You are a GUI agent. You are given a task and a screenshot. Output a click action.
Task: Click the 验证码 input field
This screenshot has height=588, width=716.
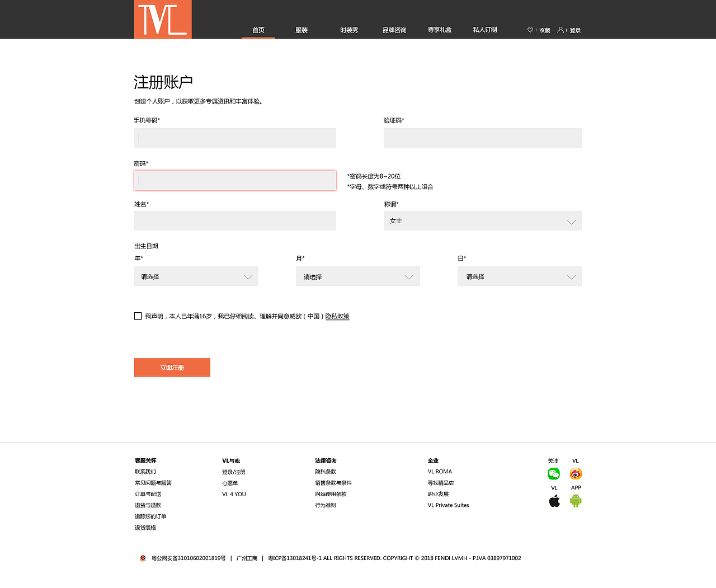click(483, 138)
